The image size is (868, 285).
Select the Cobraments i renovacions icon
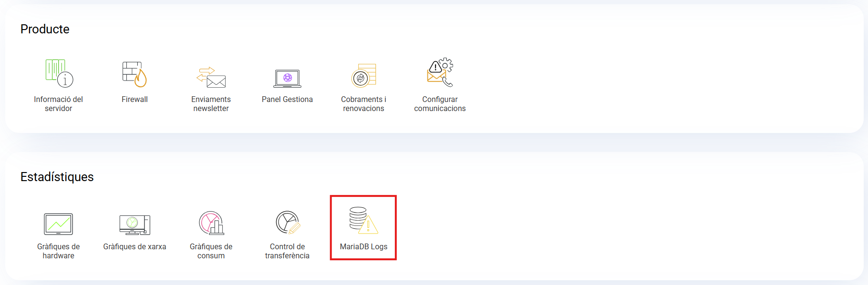coord(363,75)
